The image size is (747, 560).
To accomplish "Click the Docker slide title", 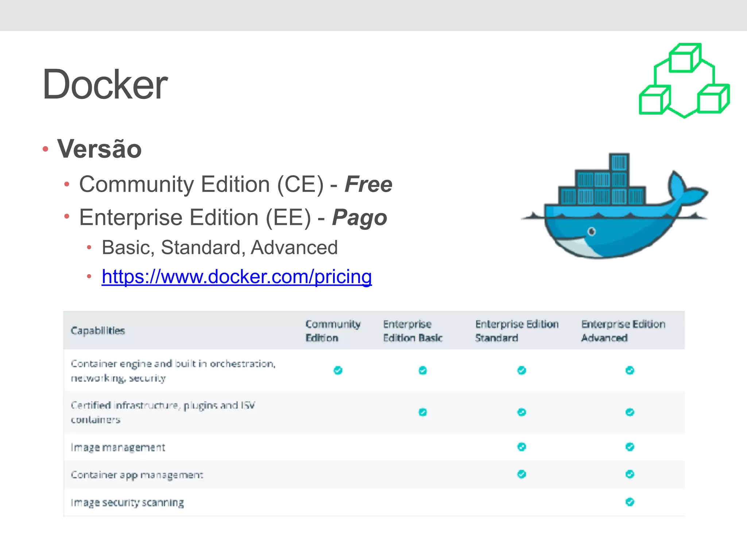I will tap(105, 84).
